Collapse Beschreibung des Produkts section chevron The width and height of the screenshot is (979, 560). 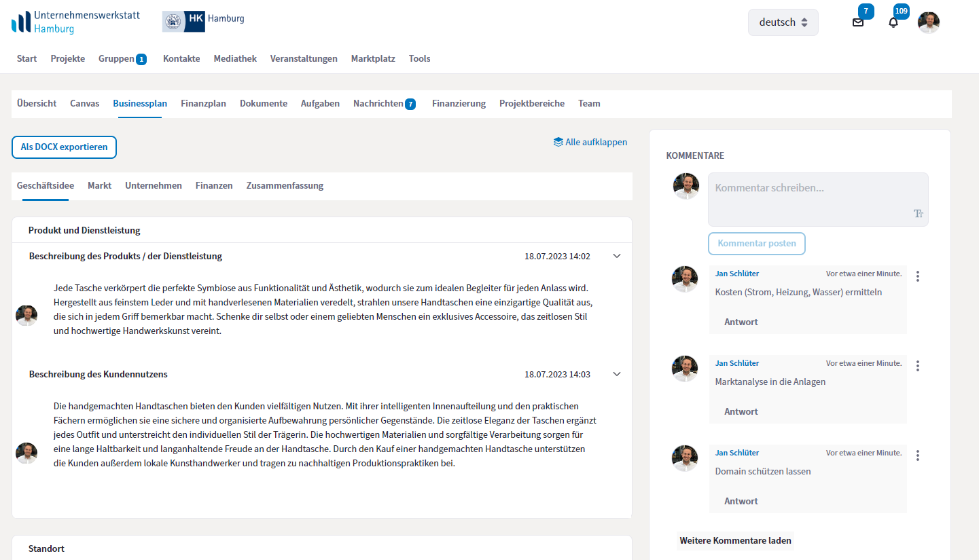(617, 256)
